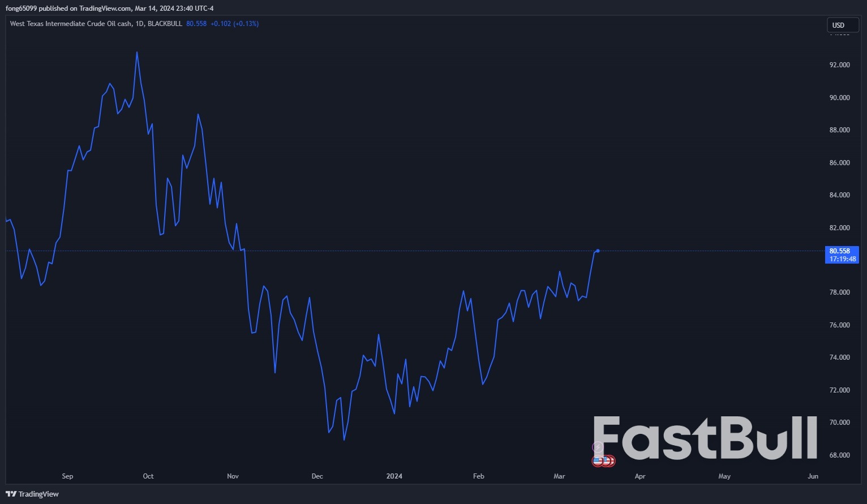Viewport: 867px width, 504px height.
Task: Click the Jun label on the time axis
Action: [813, 476]
